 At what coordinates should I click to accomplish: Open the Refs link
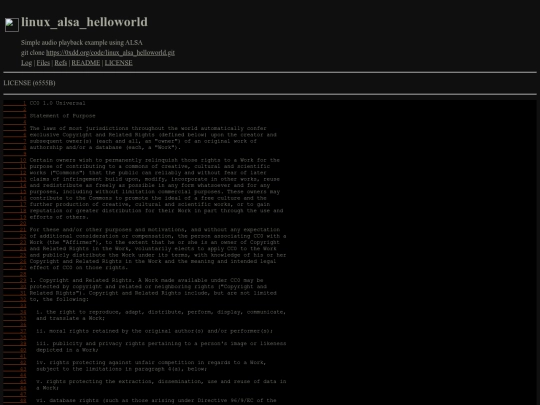tap(61, 63)
